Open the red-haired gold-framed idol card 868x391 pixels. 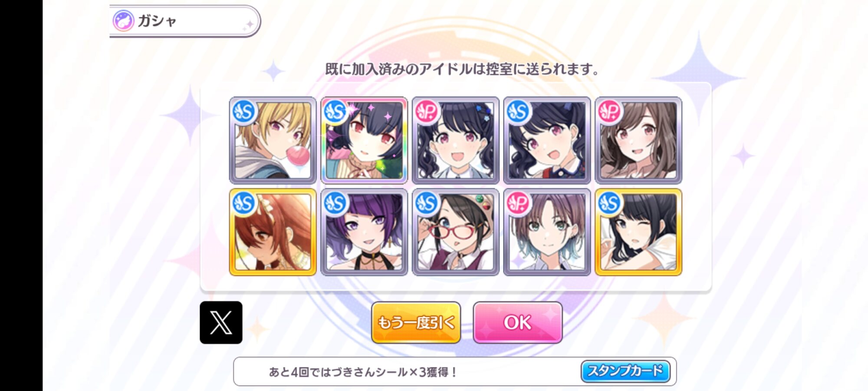[x=273, y=232]
